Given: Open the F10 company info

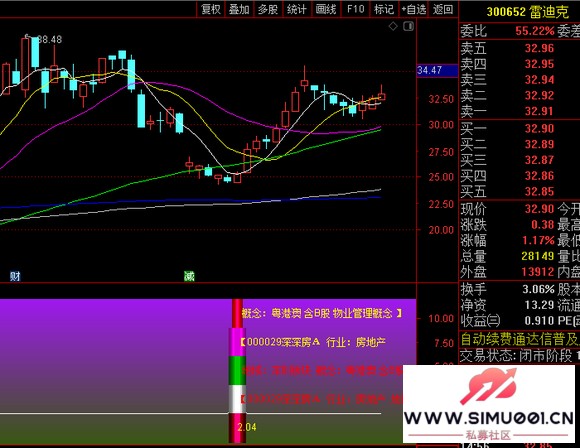Looking at the screenshot, I should pyautogui.click(x=355, y=9).
